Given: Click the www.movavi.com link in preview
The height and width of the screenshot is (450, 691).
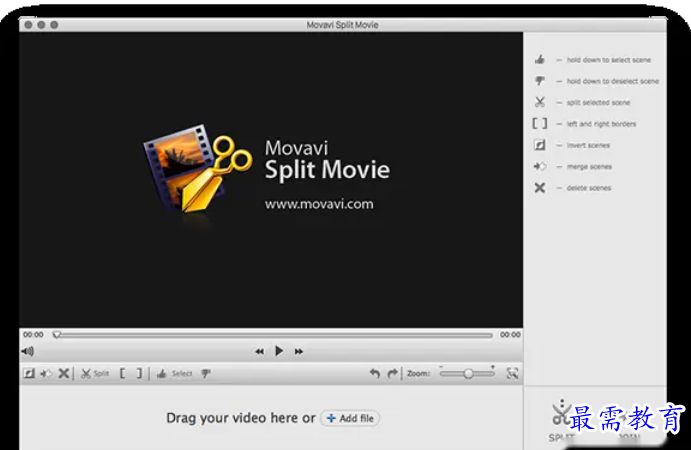Looking at the screenshot, I should point(318,204).
